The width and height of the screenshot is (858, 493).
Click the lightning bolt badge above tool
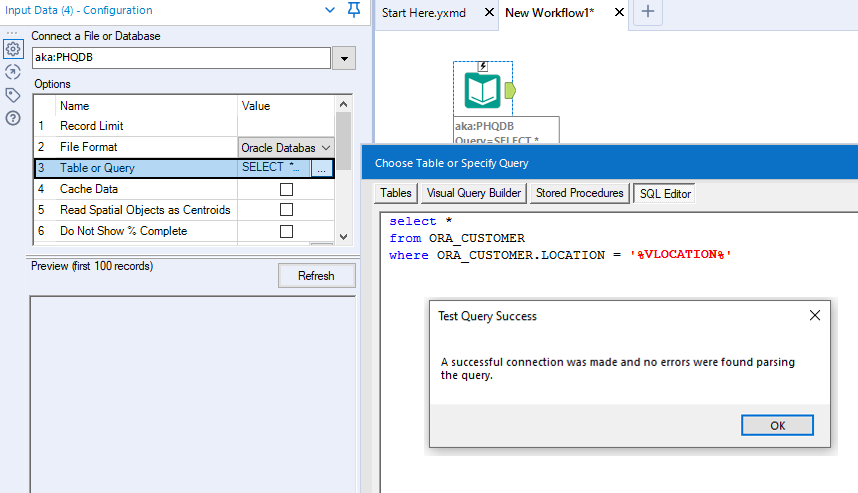(483, 67)
